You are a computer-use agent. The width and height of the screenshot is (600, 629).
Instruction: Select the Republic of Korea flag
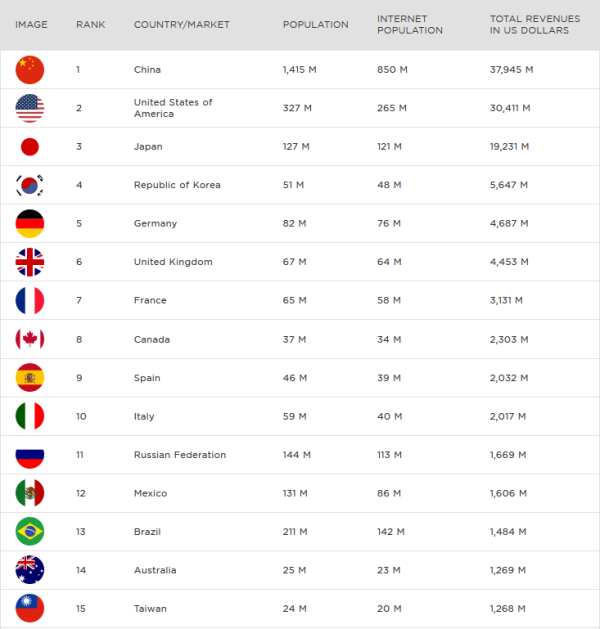coord(30,185)
